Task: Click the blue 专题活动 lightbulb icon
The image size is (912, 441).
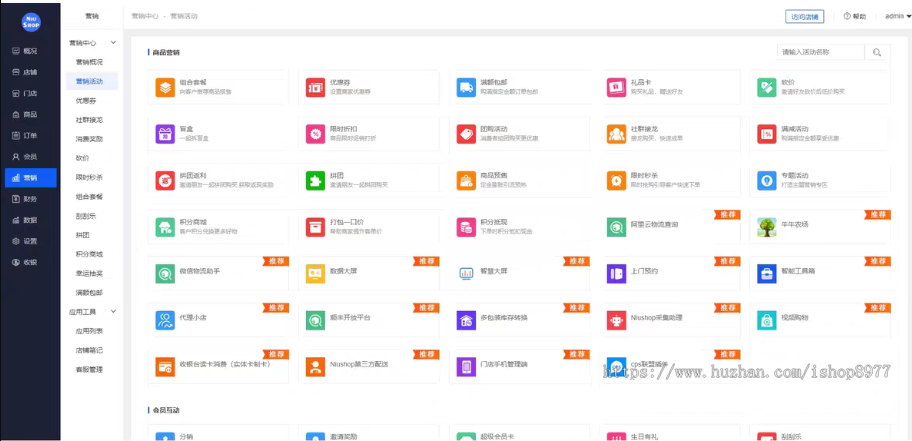Action: click(767, 180)
